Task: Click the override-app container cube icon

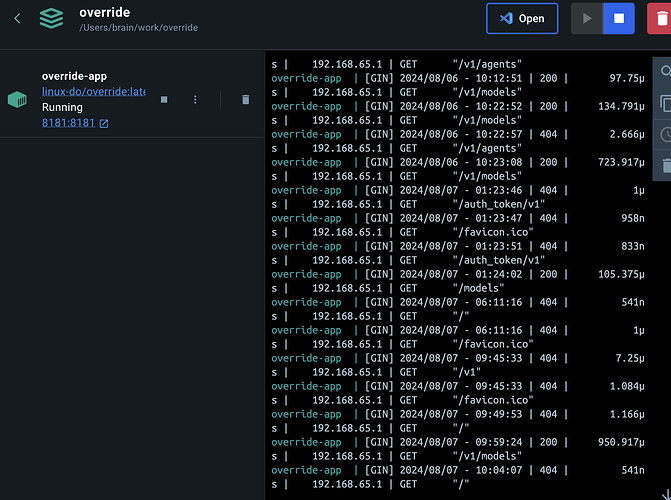Action: pyautogui.click(x=18, y=99)
